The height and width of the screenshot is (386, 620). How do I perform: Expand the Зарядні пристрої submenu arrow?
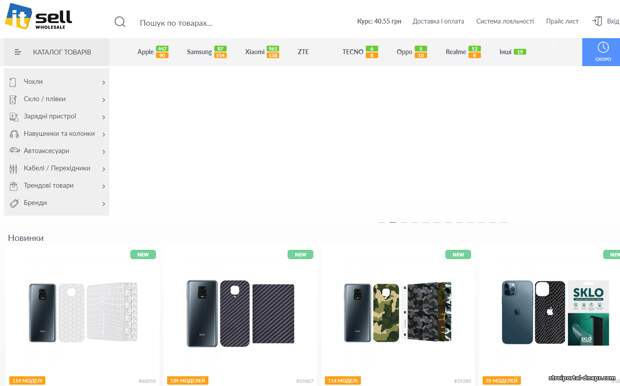click(x=103, y=117)
